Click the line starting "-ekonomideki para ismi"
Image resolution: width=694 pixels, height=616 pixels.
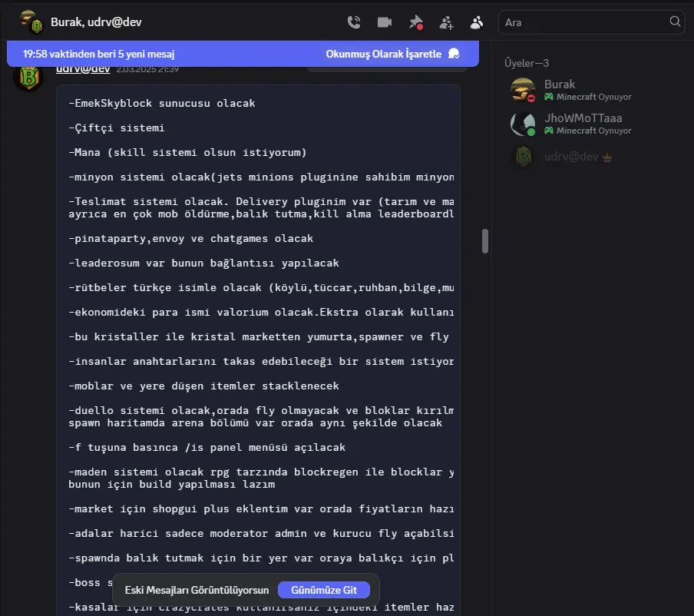point(261,312)
